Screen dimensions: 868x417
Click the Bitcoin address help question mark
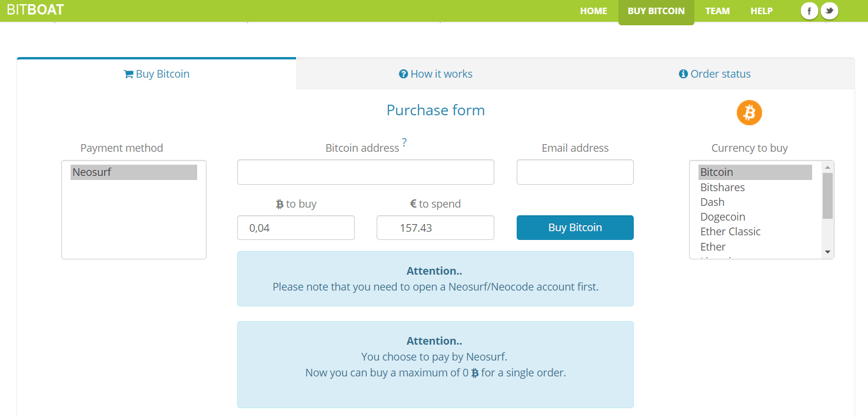(x=404, y=143)
